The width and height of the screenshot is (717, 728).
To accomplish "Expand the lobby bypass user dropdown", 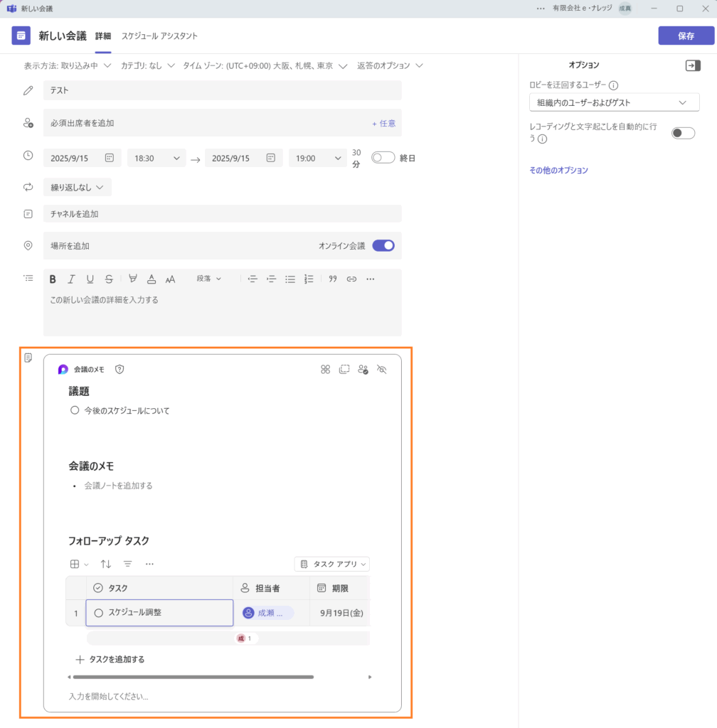I will click(x=614, y=103).
